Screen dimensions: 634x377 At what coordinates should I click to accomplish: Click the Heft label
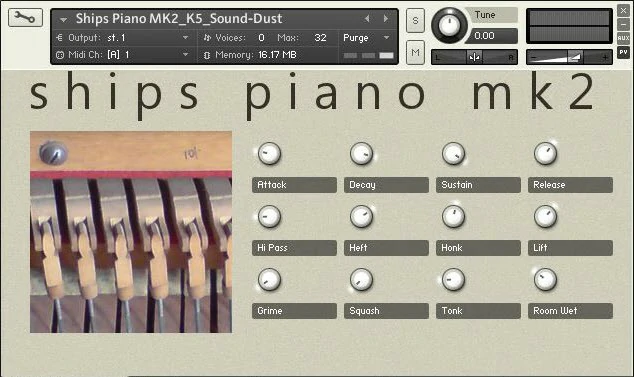[386, 248]
